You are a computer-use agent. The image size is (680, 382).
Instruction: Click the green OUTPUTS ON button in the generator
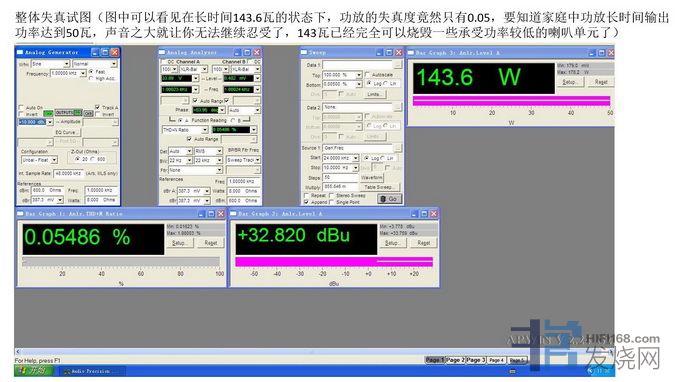[x=68, y=113]
